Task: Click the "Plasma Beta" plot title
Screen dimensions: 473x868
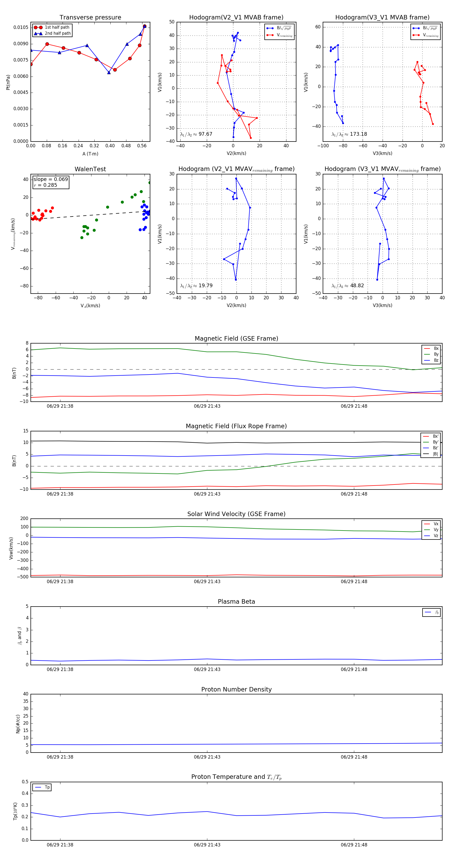Action: tap(236, 602)
